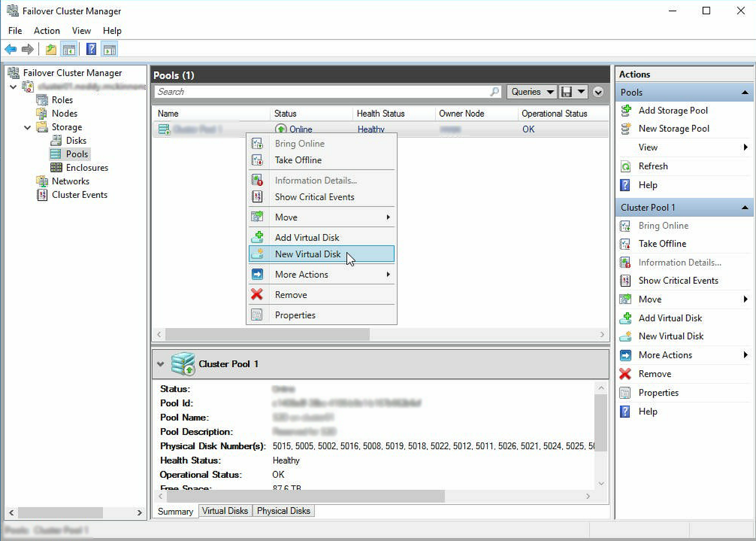Click the Search input field
The width and height of the screenshot is (756, 541).
tap(328, 92)
